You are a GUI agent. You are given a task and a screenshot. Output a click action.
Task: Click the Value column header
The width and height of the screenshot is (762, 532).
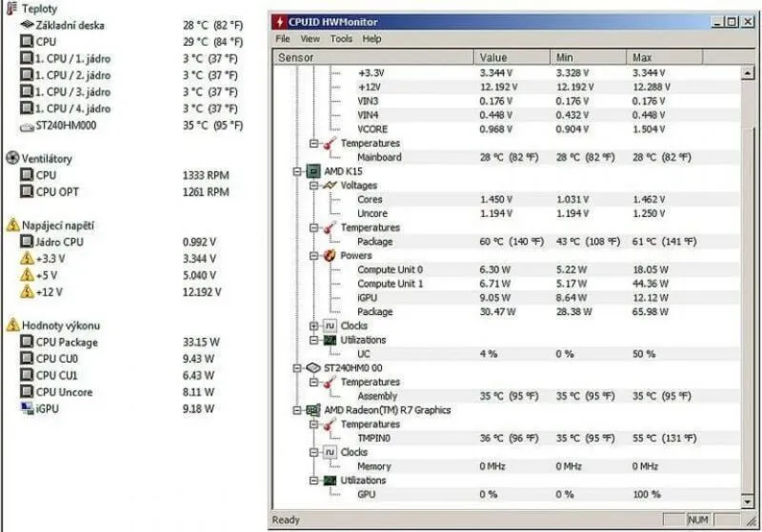[x=512, y=57]
